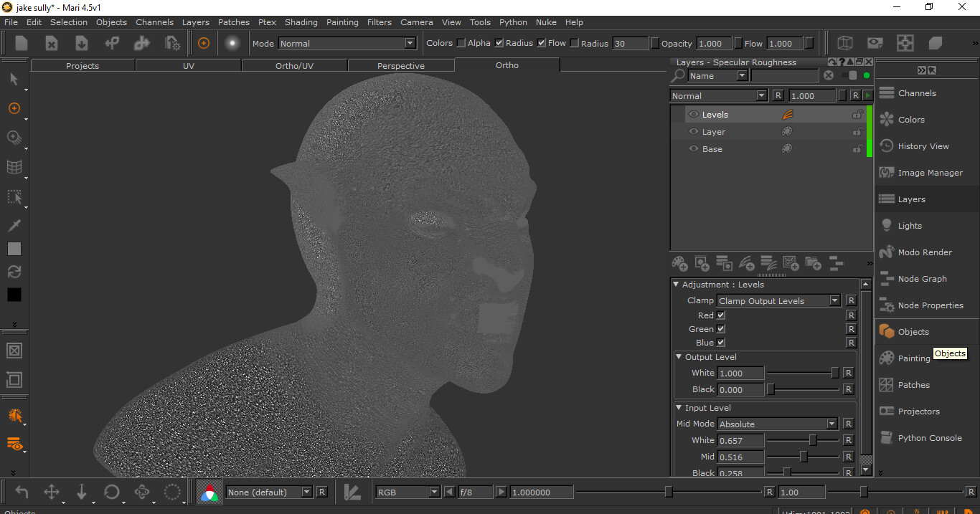
Task: Click the orange adjustment icon on Levels layer
Action: coord(787,115)
